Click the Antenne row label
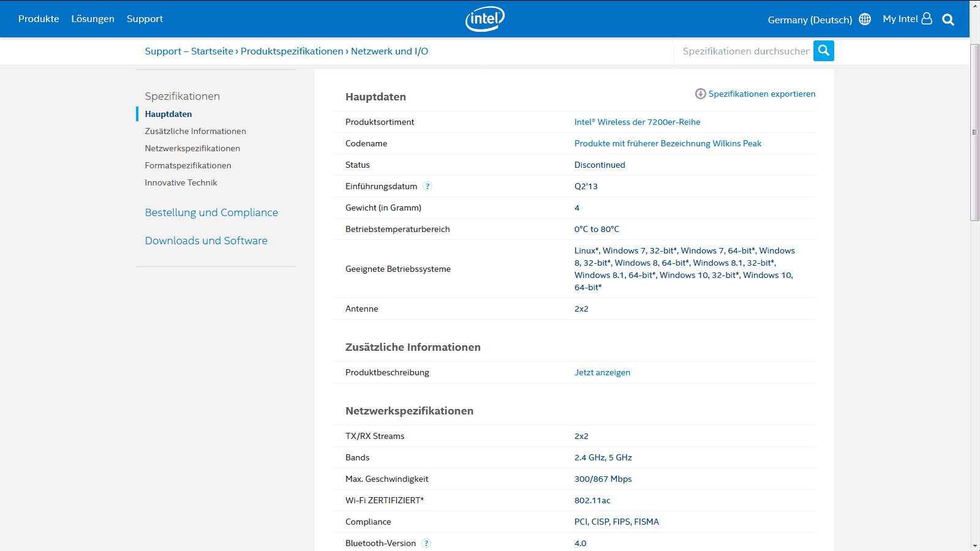980x551 pixels. point(362,309)
